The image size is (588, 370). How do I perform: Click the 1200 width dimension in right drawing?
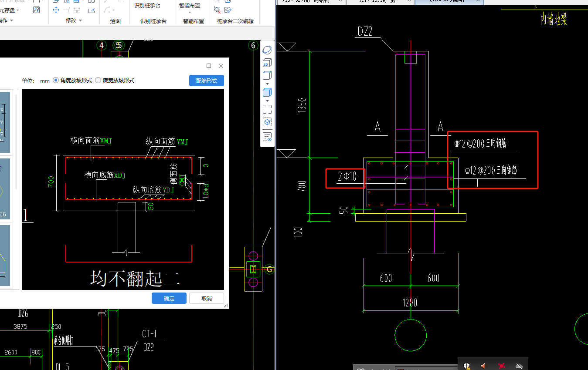pos(410,303)
